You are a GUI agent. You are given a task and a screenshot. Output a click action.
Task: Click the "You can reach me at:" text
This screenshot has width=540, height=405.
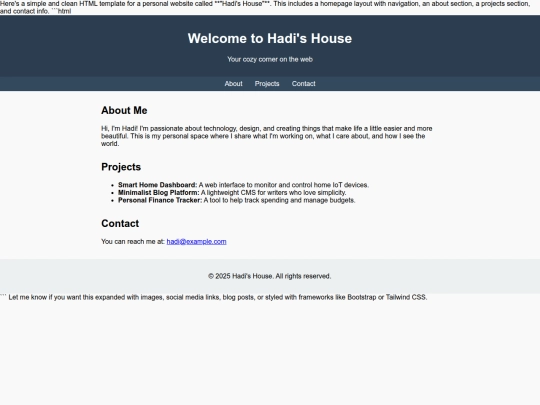click(133, 241)
